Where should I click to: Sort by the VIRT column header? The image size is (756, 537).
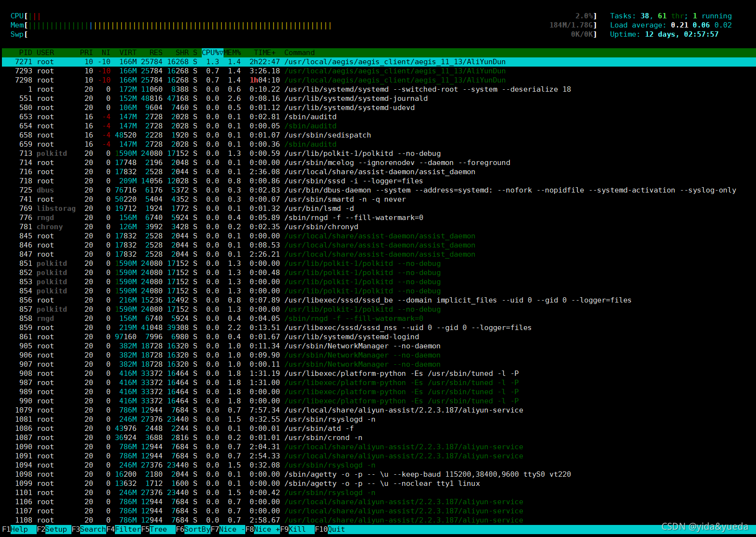coord(128,53)
